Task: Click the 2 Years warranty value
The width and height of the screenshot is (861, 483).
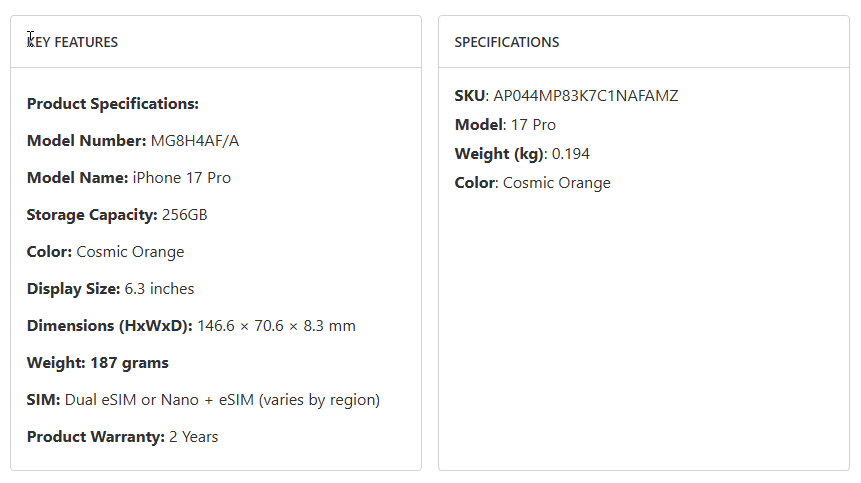Action: [x=193, y=437]
